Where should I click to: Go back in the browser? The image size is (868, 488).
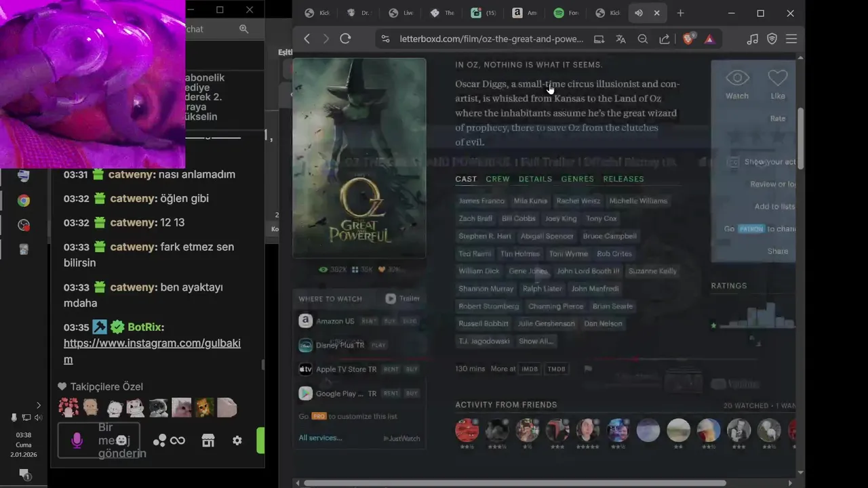coord(307,39)
